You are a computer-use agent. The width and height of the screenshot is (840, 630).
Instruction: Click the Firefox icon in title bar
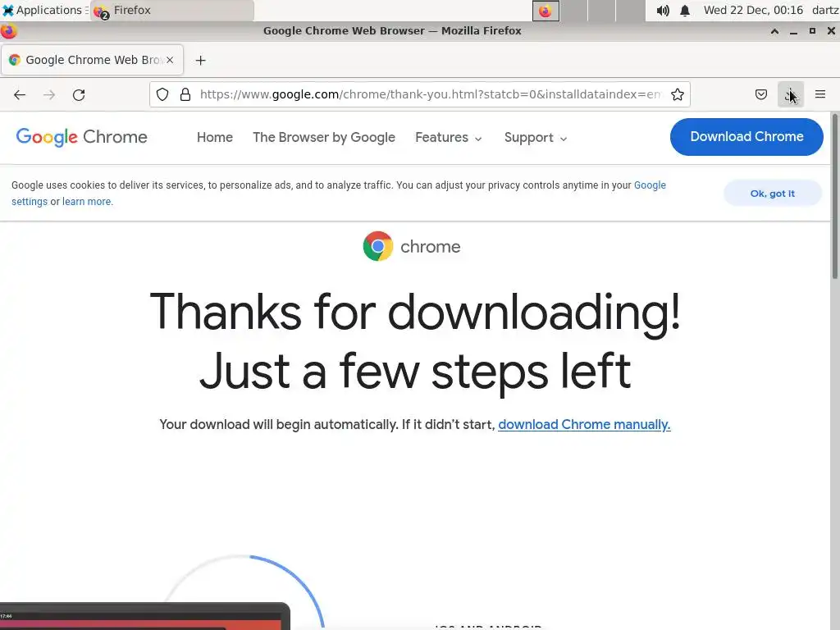pos(8,31)
